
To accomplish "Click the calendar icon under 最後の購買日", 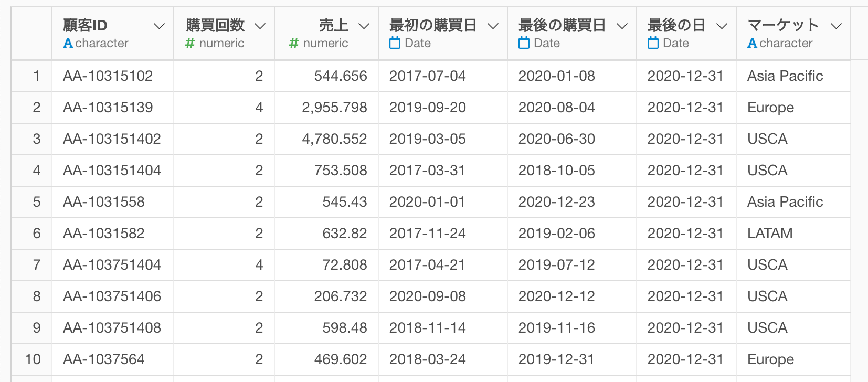I will pos(524,43).
